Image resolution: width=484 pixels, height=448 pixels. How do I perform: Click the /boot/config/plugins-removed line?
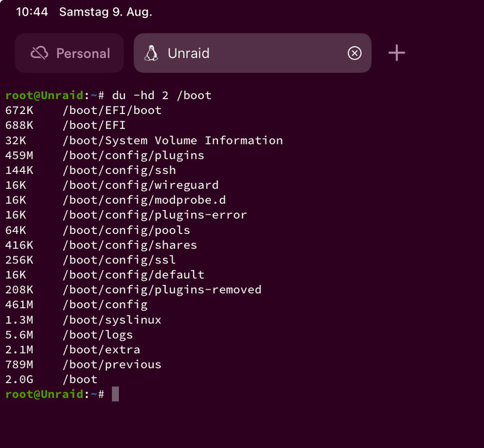[x=133, y=290]
